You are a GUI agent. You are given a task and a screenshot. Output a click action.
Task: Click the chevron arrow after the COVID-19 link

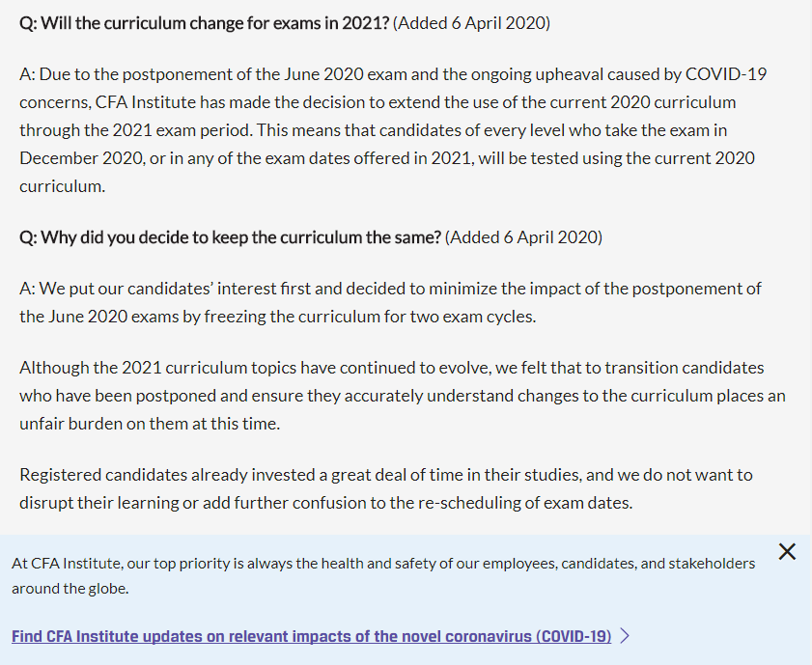point(626,636)
